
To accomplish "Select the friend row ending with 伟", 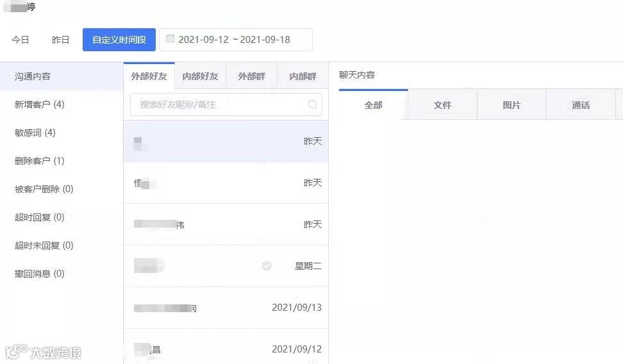I will pyautogui.click(x=226, y=224).
